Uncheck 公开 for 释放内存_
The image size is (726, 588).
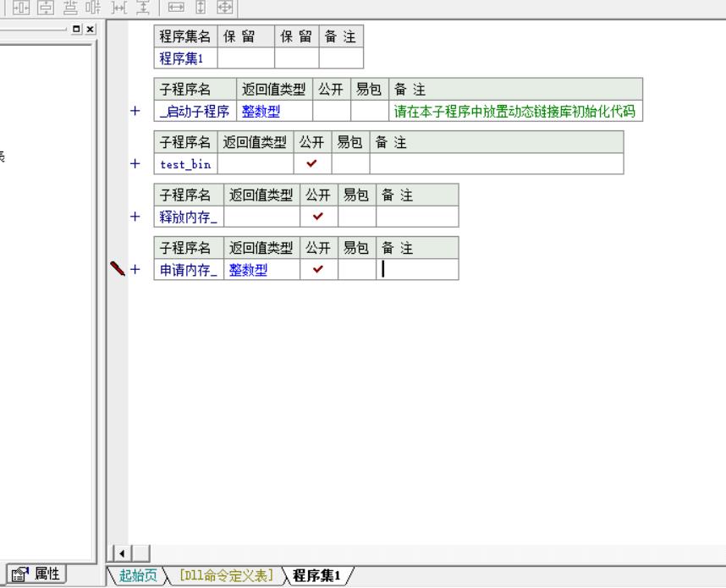318,217
